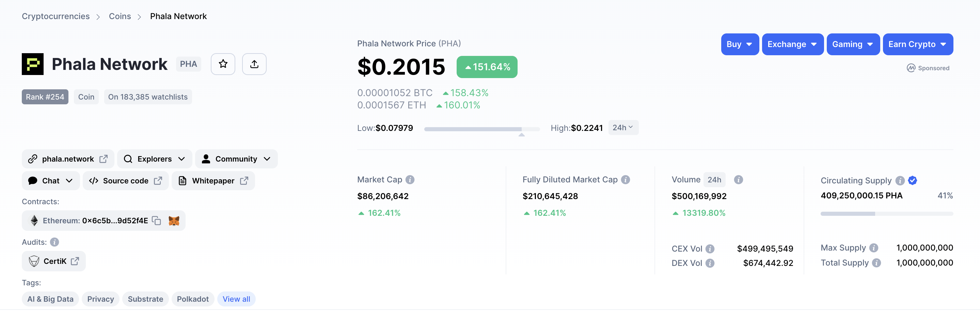Click the High $0.2241 value
This screenshot has height=315, width=980.
(587, 128)
